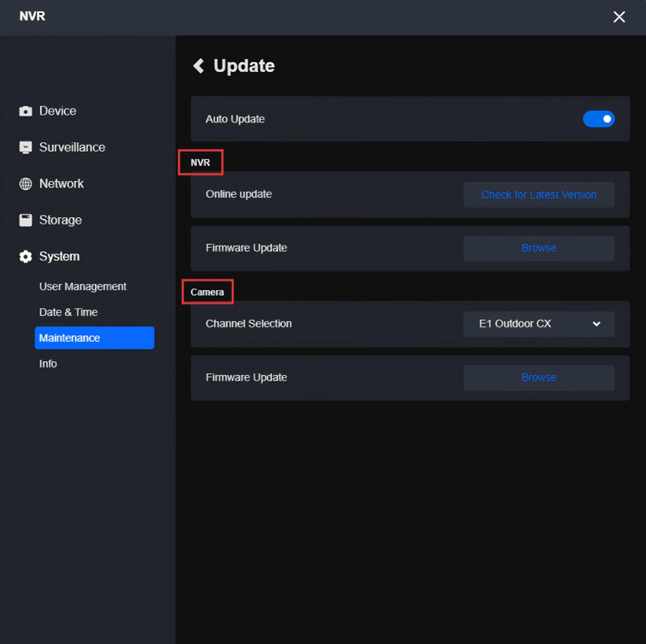Screen dimensions: 646x644
Task: Open the Network settings category
Action: [61, 184]
